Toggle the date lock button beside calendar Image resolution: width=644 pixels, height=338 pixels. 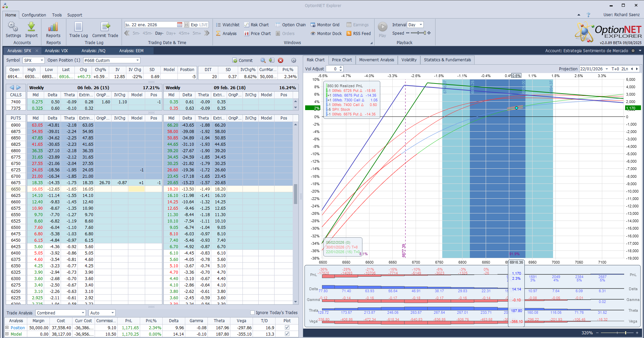[x=186, y=25]
